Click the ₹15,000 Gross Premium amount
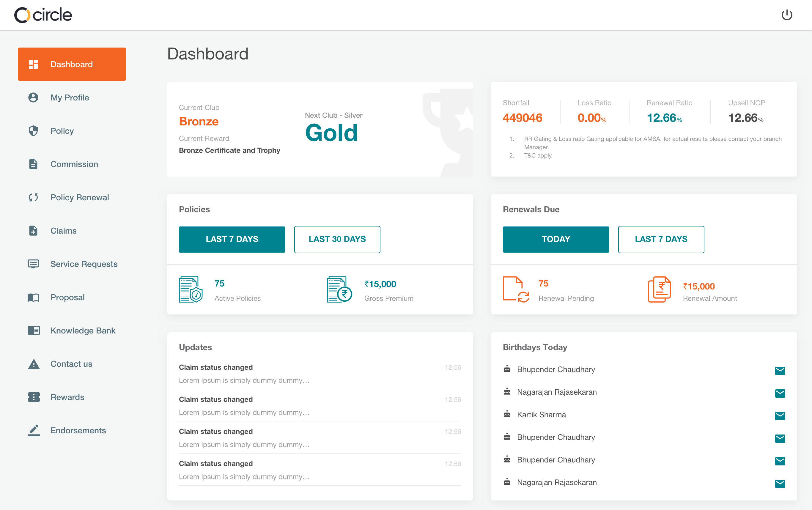 (x=380, y=284)
